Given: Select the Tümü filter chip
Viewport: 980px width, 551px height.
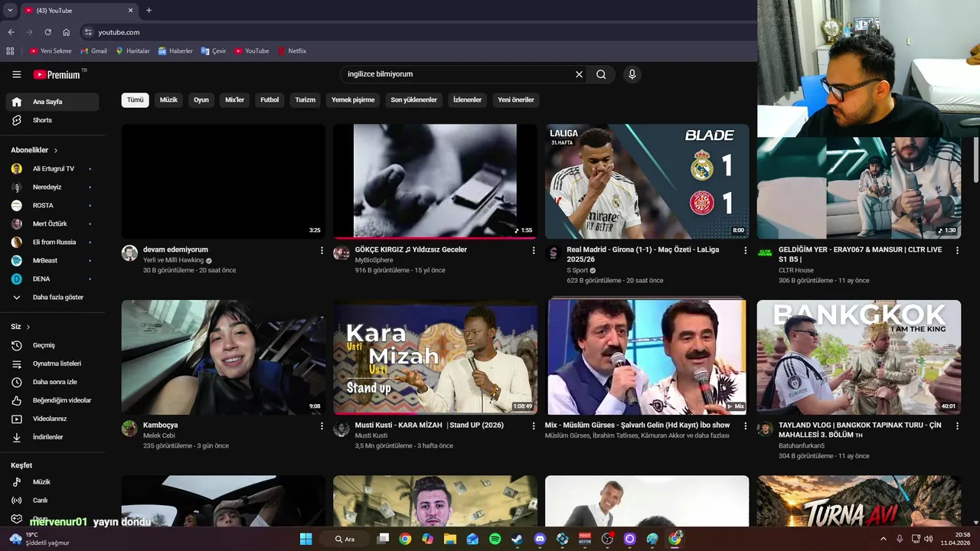Looking at the screenshot, I should 135,99.
